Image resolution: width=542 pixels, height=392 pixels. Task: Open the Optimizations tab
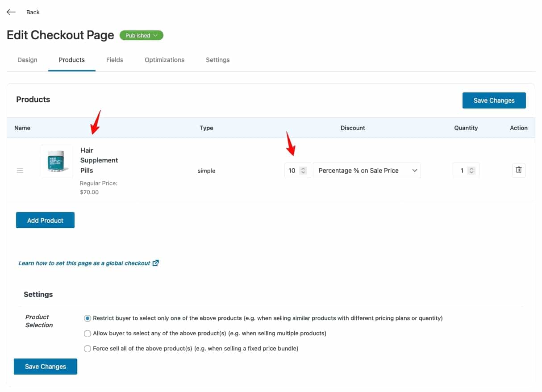pos(164,59)
